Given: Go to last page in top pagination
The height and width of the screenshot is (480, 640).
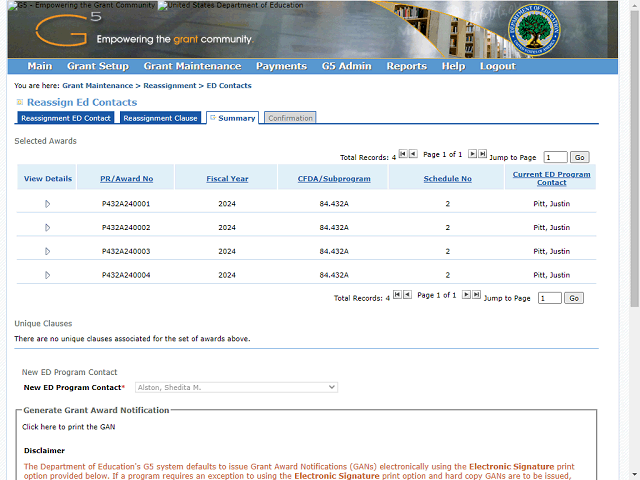Looking at the screenshot, I should point(483,155).
